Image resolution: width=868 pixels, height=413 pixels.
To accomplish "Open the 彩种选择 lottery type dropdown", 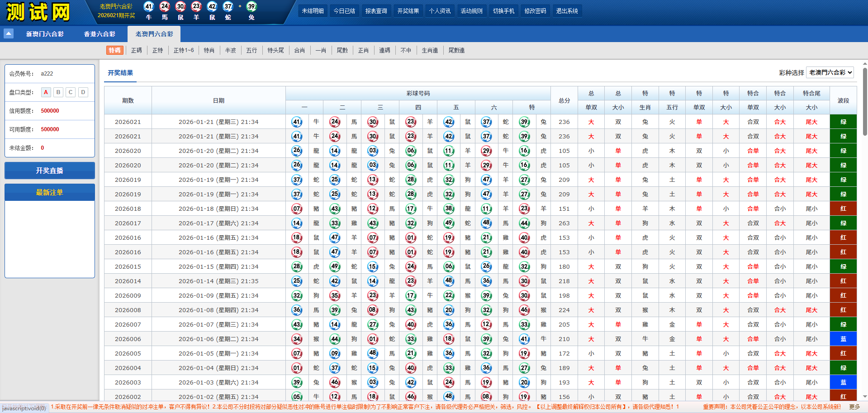I will [830, 72].
